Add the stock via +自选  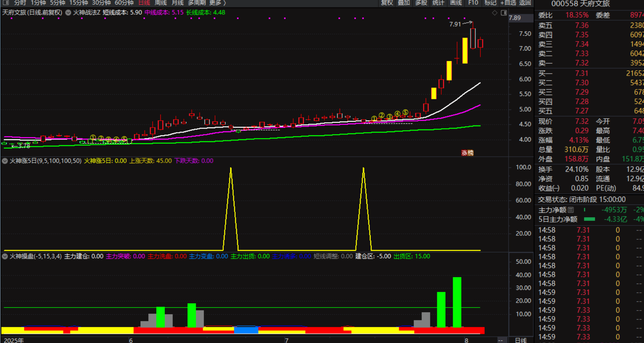[508, 3]
